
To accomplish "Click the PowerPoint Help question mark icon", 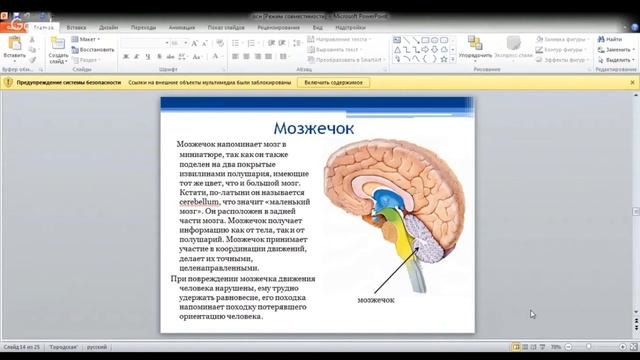I will coord(635,27).
